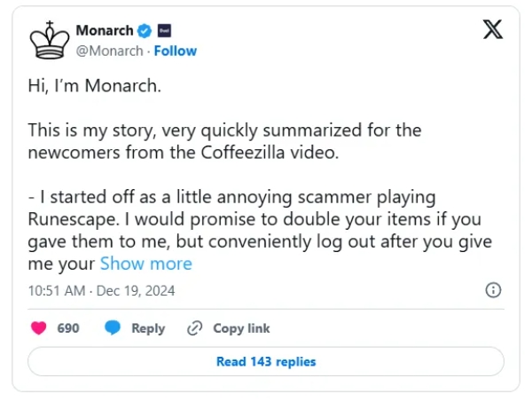Open the @Monarch handle link
Screen dimensions: 532x402
[x=109, y=51]
